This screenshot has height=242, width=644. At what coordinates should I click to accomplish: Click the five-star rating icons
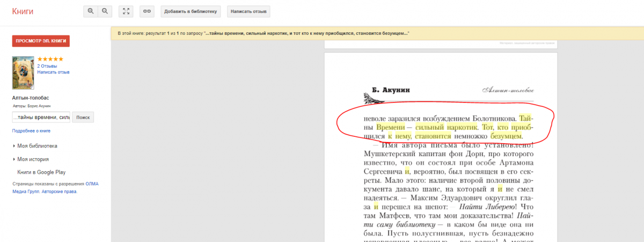click(50, 59)
